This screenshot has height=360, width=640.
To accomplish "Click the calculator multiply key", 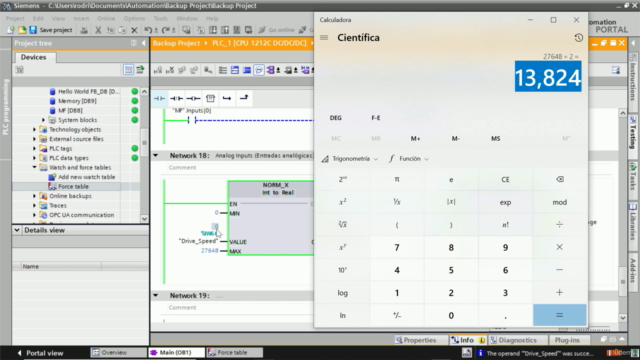I will click(x=560, y=247).
